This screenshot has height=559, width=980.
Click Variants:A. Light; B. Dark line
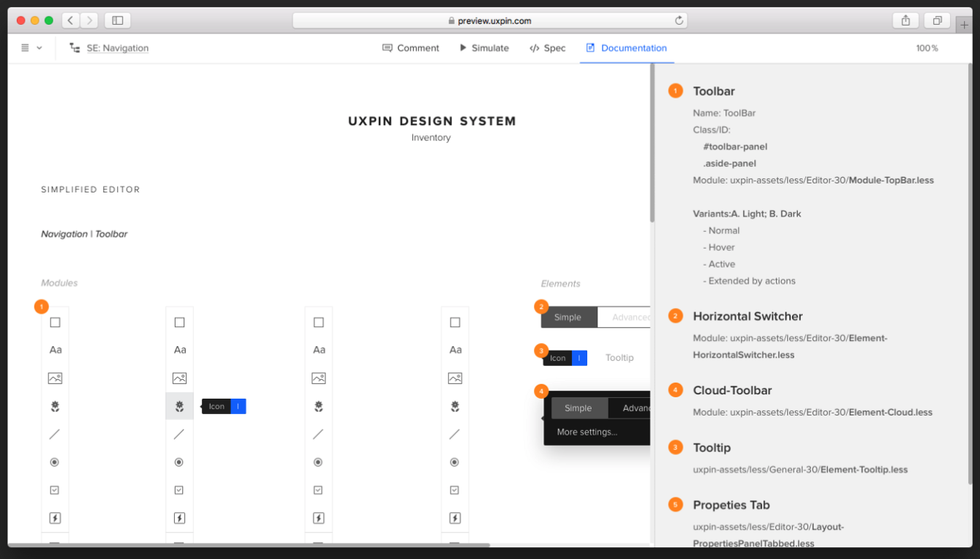(747, 214)
